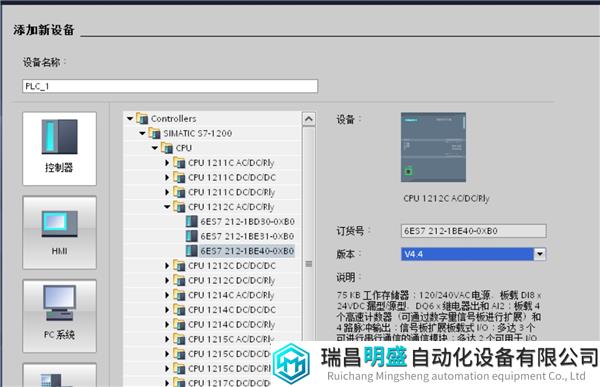
Task: Expand CPU 1211C DC/DC/DC node
Action: pyautogui.click(x=167, y=177)
